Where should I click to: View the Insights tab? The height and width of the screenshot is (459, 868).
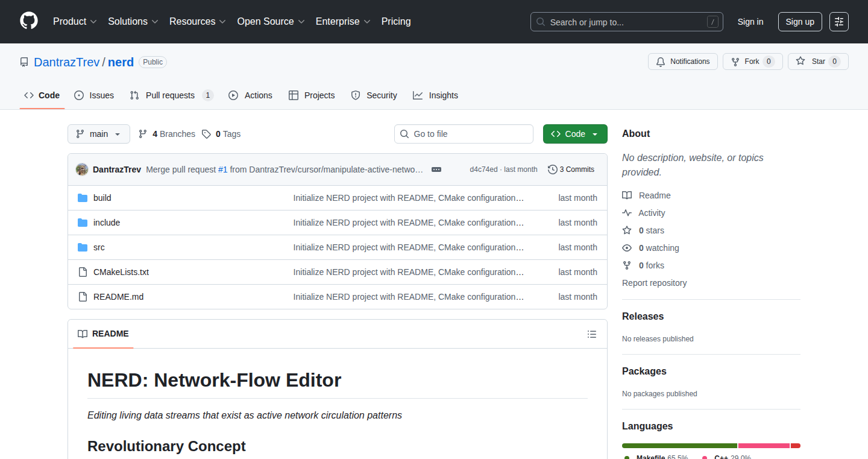436,95
